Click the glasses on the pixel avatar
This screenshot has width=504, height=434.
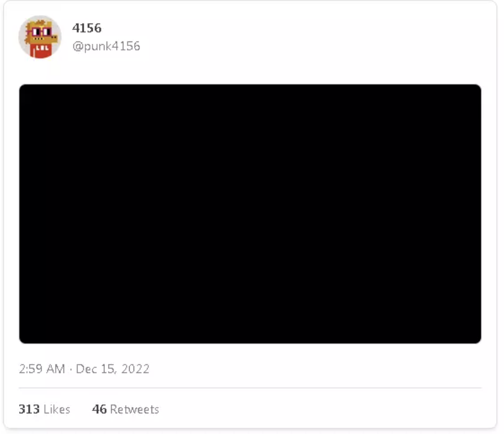coord(41,32)
